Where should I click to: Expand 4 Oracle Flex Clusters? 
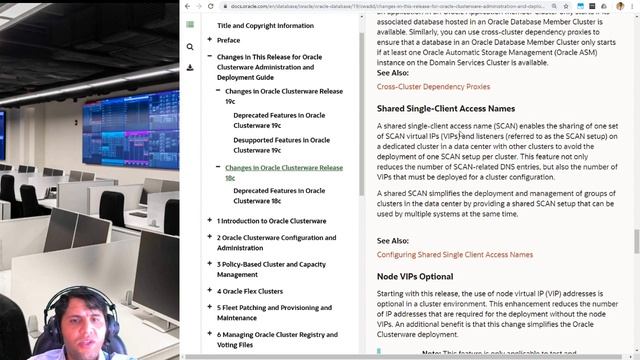coord(209,291)
